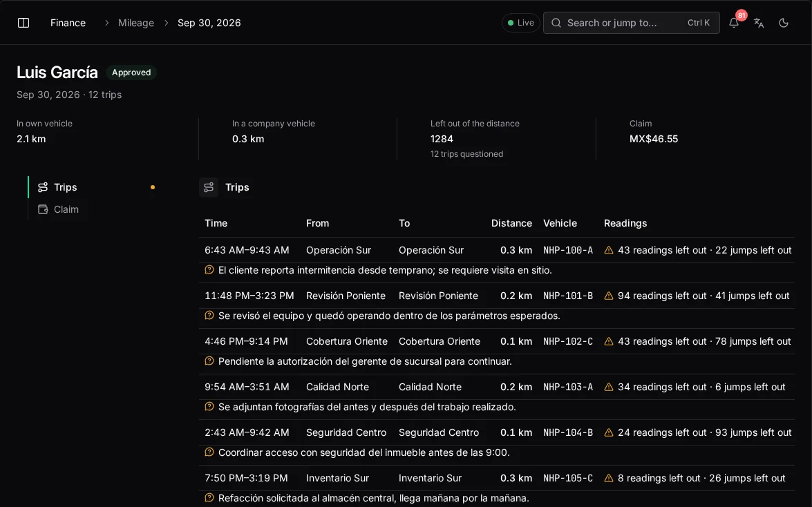Click warning icon on NHP-102-C row
This screenshot has width=812, height=507.
[609, 341]
